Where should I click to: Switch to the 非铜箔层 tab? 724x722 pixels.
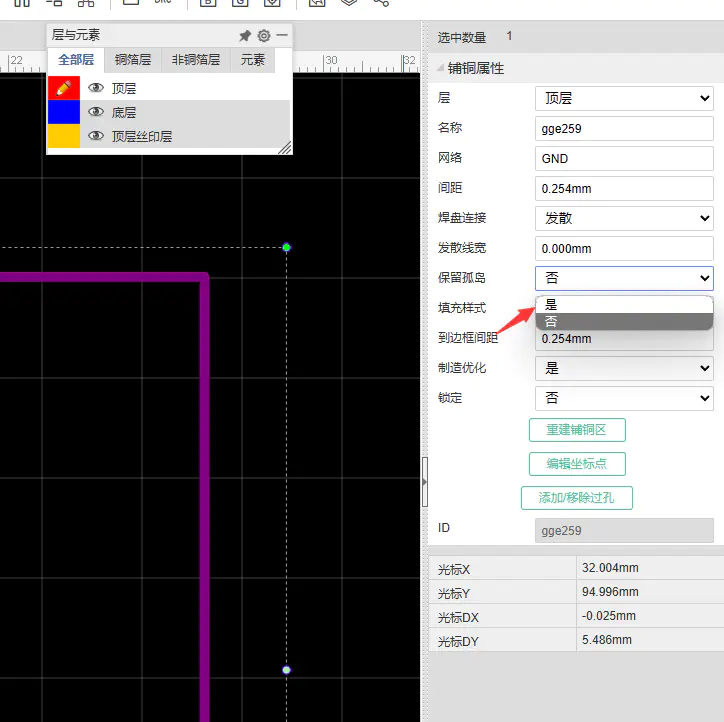195,60
